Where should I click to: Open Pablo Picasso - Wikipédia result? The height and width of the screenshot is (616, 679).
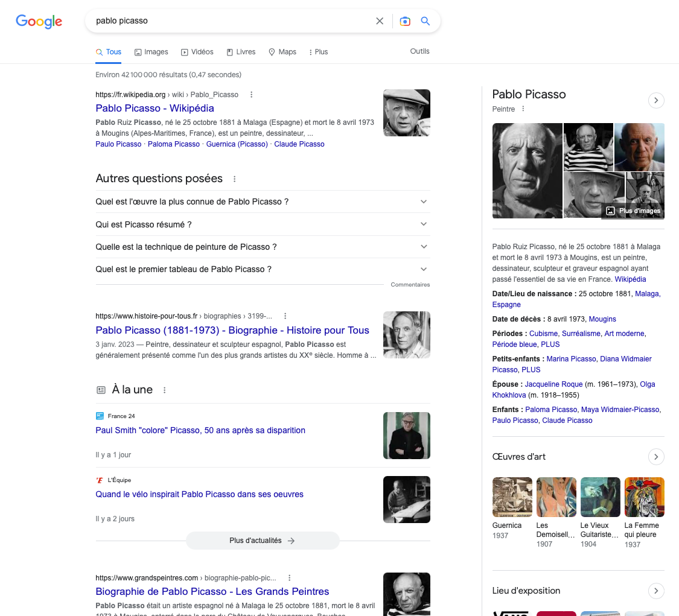coord(155,108)
